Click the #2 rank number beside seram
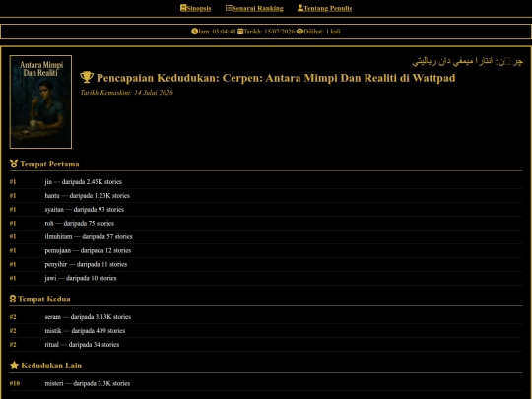The height and width of the screenshot is (399, 532). [x=13, y=317]
